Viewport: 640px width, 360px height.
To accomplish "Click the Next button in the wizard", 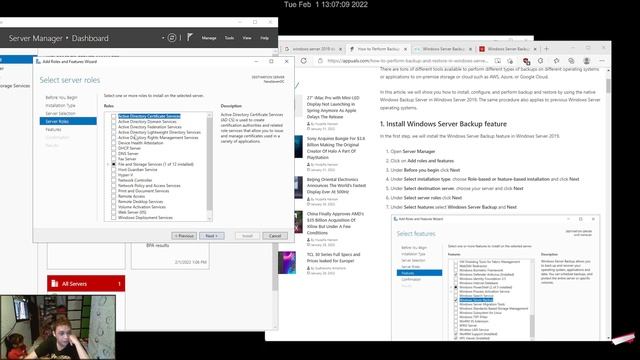I will (211, 236).
